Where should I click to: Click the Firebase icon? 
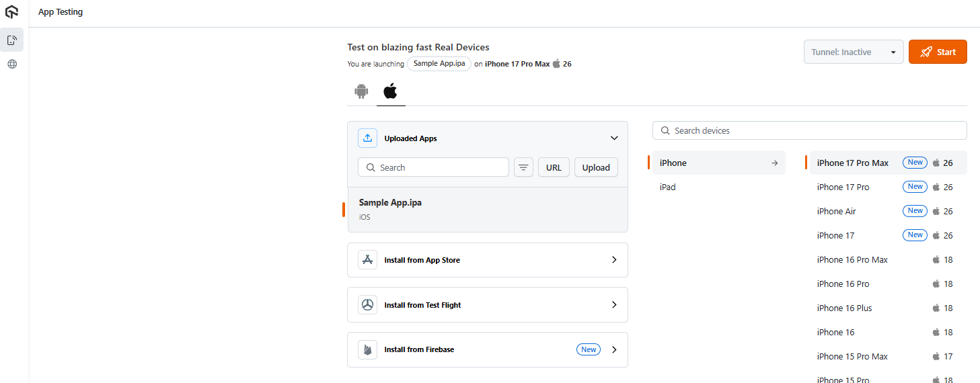point(367,349)
